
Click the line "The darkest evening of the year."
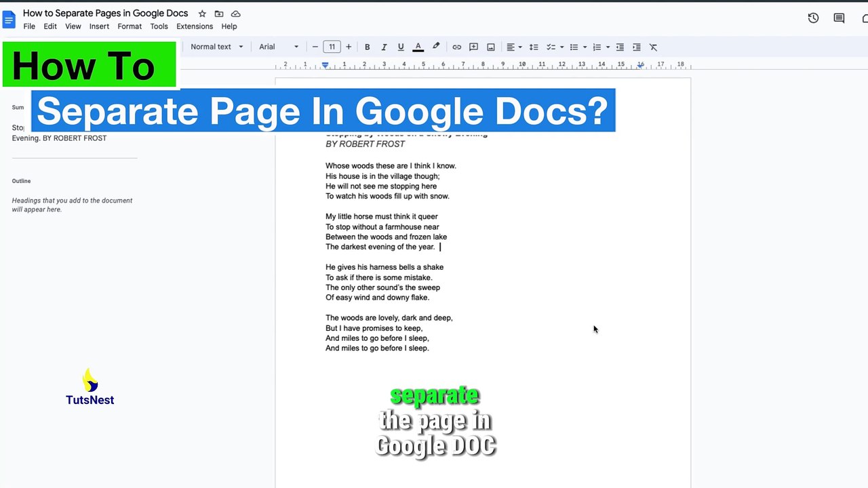click(380, 247)
